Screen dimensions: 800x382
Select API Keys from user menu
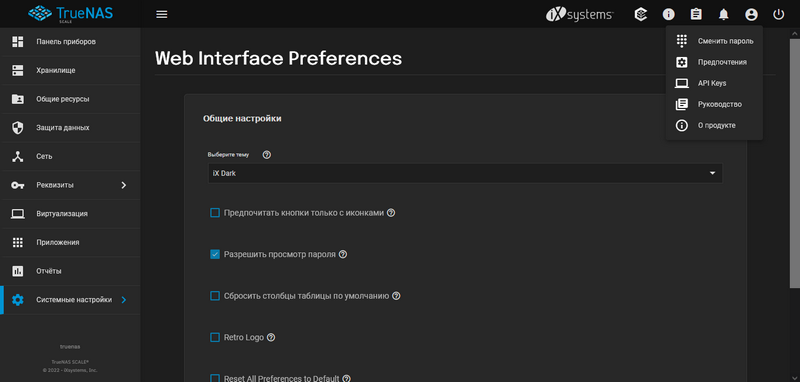pos(714,83)
